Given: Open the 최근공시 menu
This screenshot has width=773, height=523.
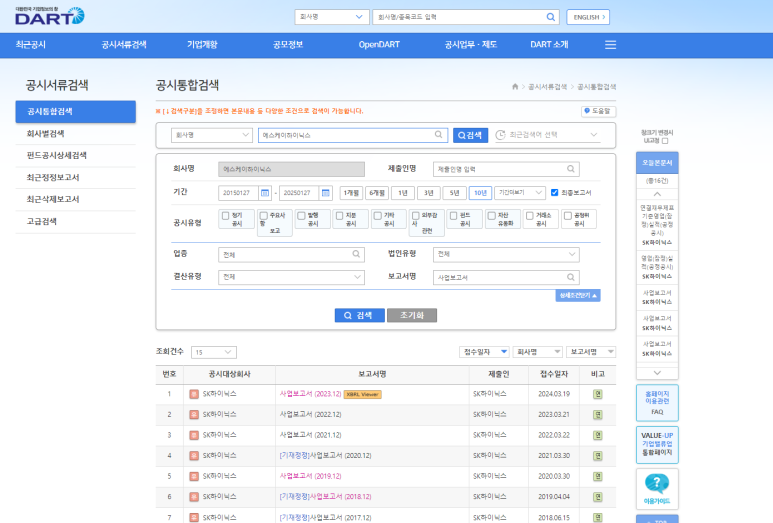Looking at the screenshot, I should click(x=31, y=45).
